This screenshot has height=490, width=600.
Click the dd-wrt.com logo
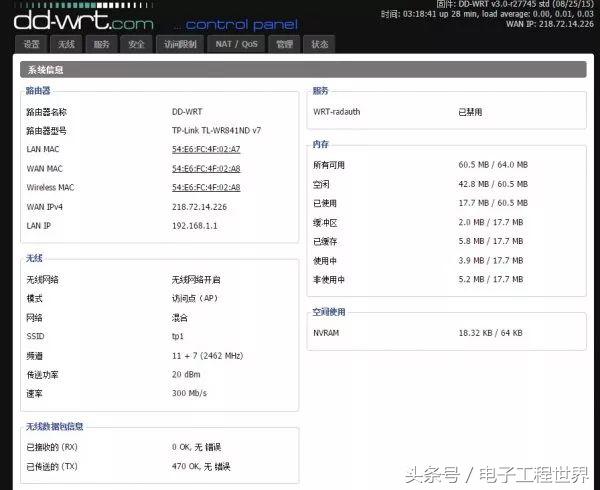pos(83,20)
